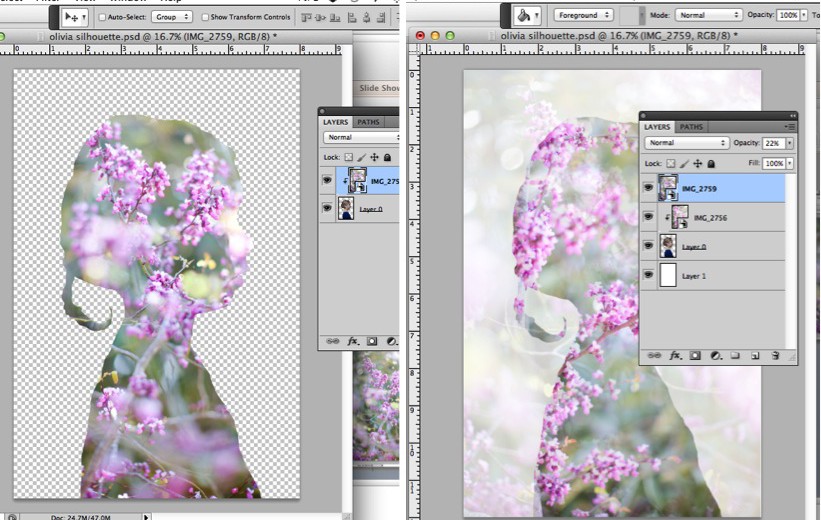Toggle lock position in left panel

374,157
